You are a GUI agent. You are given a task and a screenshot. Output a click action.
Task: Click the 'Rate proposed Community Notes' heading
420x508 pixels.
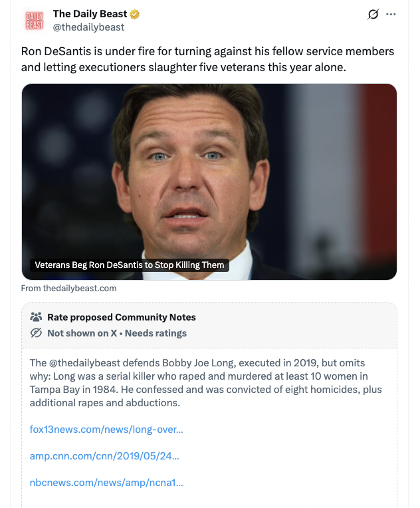click(x=122, y=317)
